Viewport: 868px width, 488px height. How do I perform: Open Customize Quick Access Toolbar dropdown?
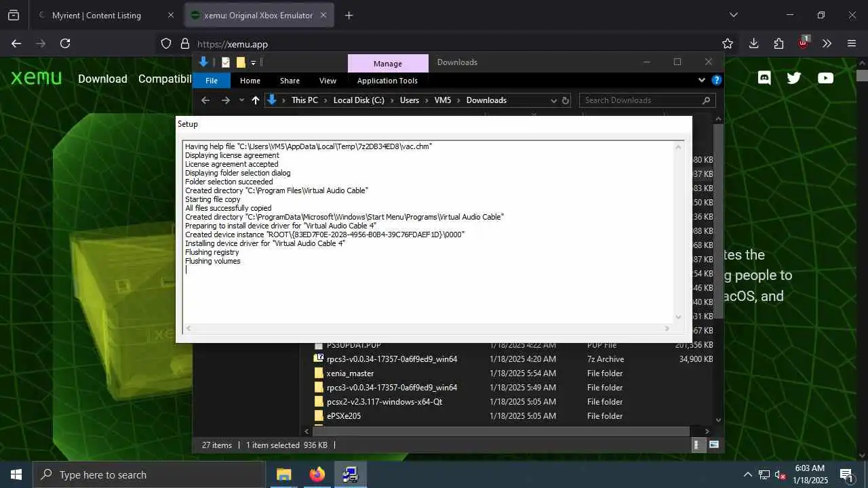pyautogui.click(x=253, y=62)
